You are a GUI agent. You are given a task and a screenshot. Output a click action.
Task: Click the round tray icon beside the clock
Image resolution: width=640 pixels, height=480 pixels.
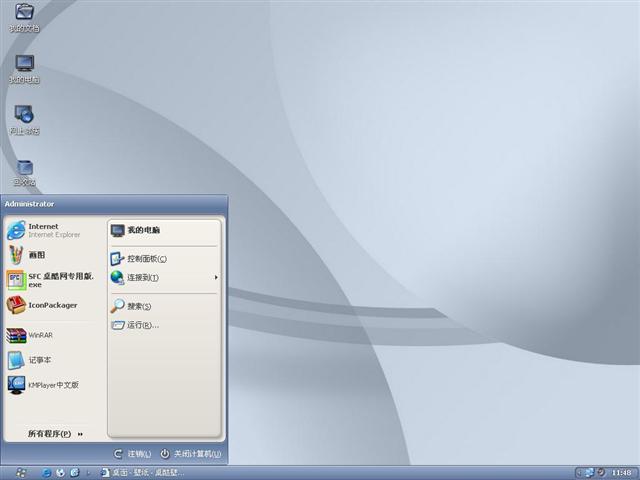click(x=601, y=472)
